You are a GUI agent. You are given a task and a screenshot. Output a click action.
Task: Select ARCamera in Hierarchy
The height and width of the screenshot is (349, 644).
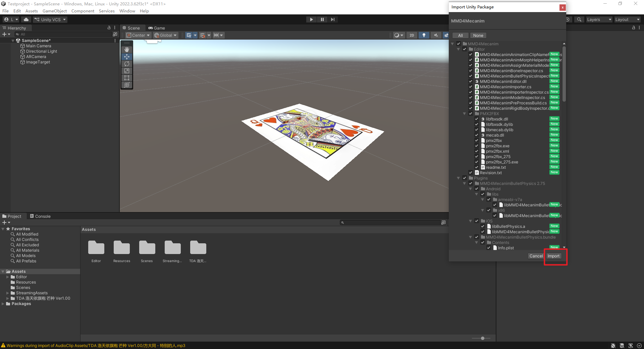[36, 57]
